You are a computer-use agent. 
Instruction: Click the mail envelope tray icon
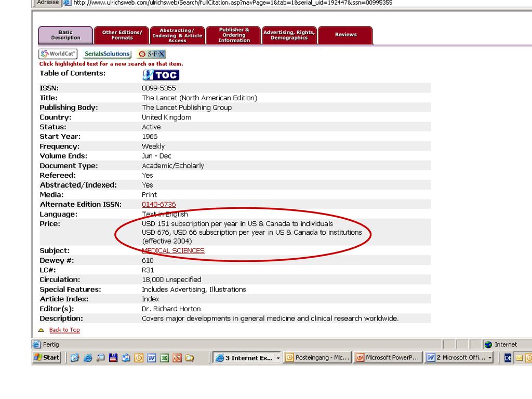coord(520,358)
